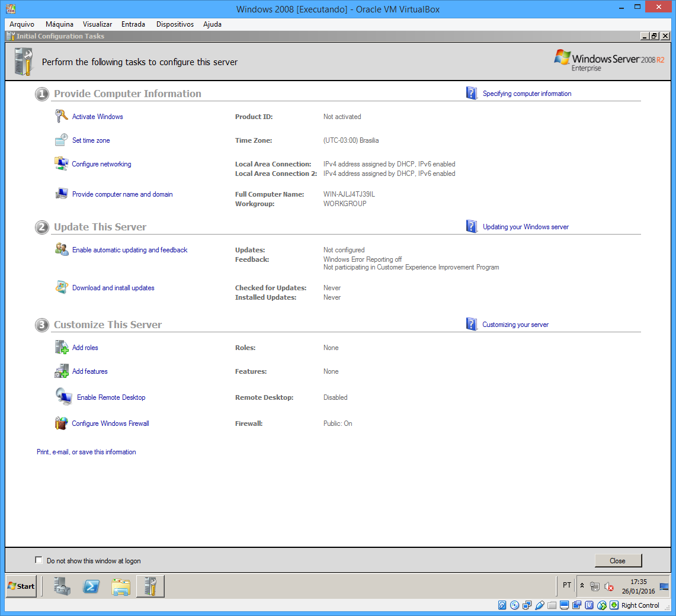Click Provide computer name and domain link
This screenshot has height=616, width=676.
[x=123, y=194]
